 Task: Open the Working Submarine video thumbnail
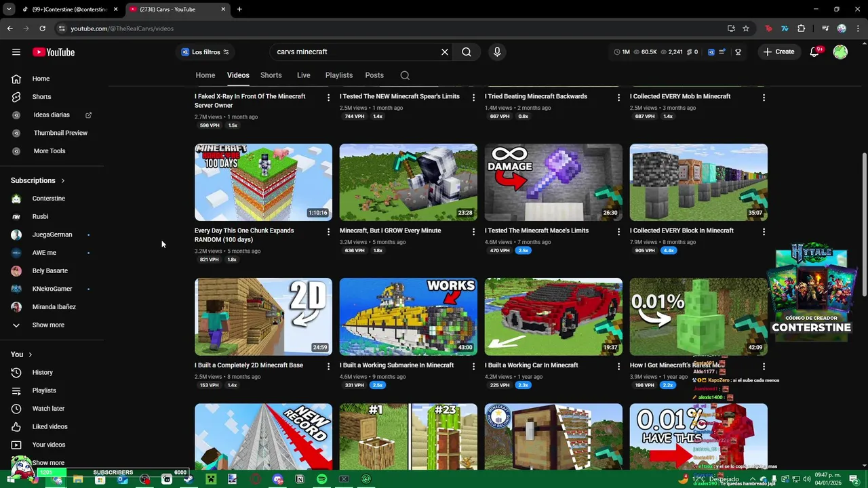[408, 317]
